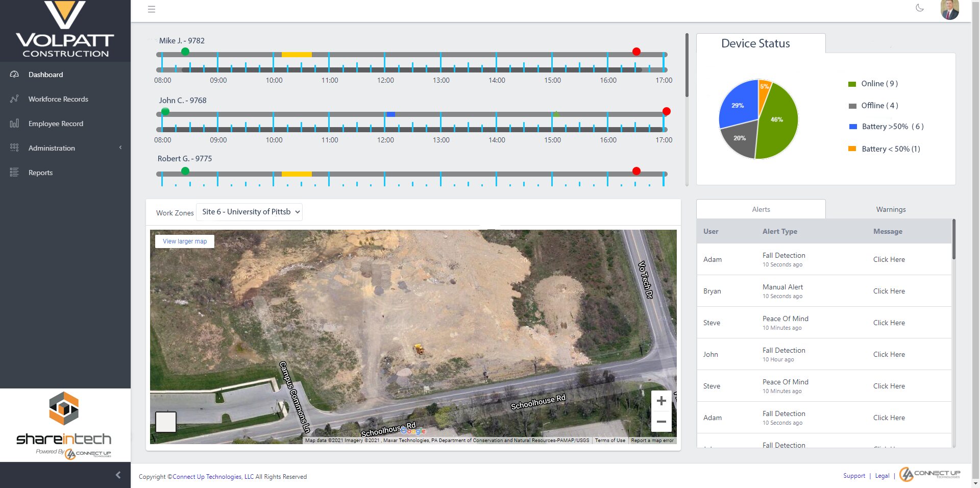Screen dimensions: 980x488
Task: Click John C. red end marker
Action: click(x=666, y=111)
